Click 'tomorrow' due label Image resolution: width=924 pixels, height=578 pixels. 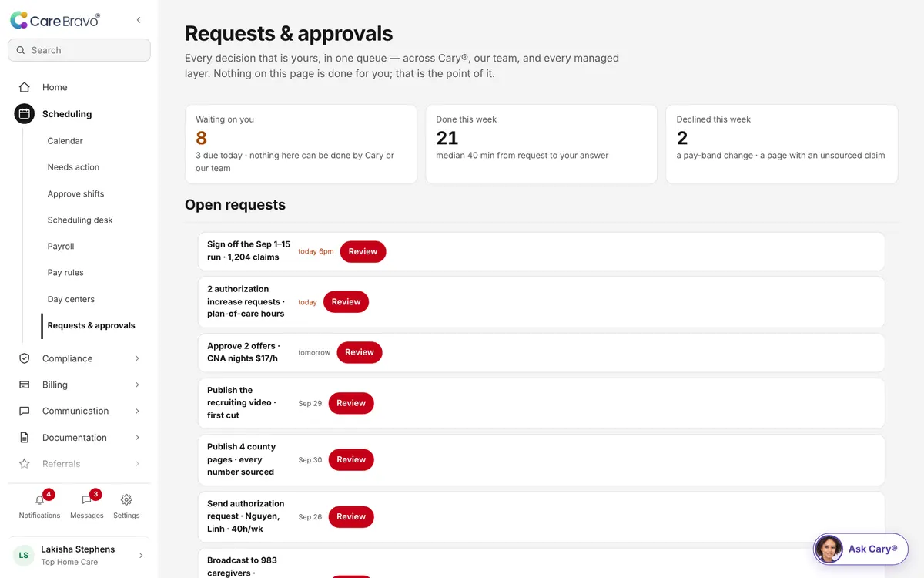click(x=314, y=352)
